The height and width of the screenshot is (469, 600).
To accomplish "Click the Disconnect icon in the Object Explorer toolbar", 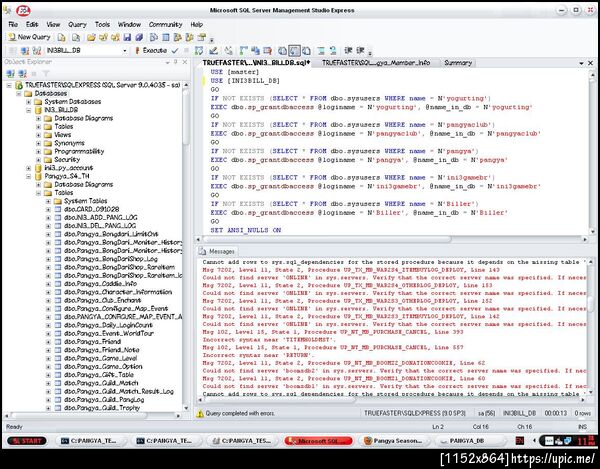I will pyautogui.click(x=23, y=73).
